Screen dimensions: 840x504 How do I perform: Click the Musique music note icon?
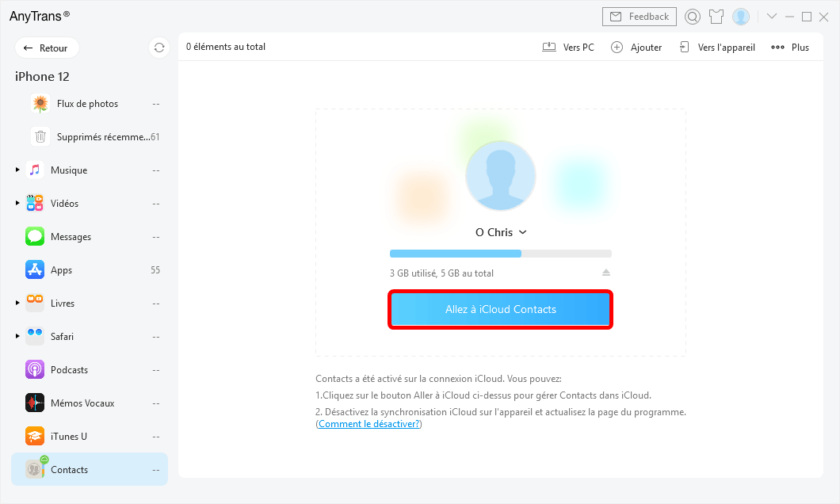(x=35, y=170)
